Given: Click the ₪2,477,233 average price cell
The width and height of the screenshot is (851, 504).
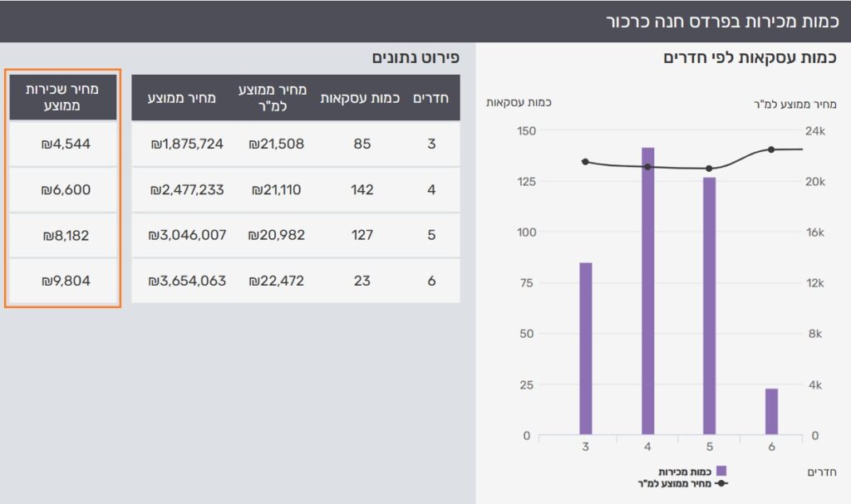Looking at the screenshot, I should point(187,190).
